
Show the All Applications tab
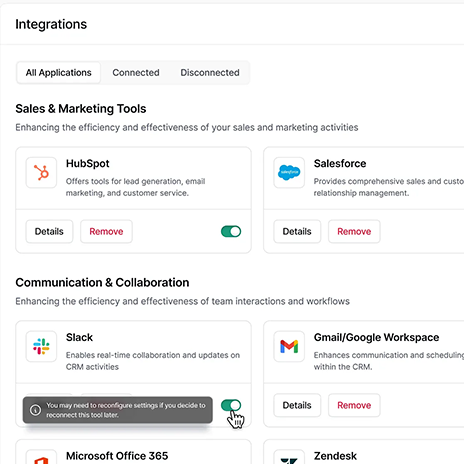click(x=58, y=73)
